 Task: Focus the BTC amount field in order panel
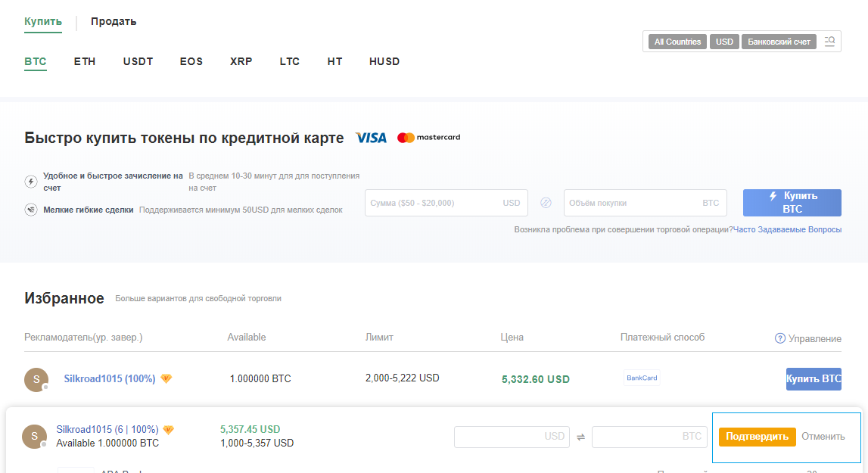tap(650, 437)
